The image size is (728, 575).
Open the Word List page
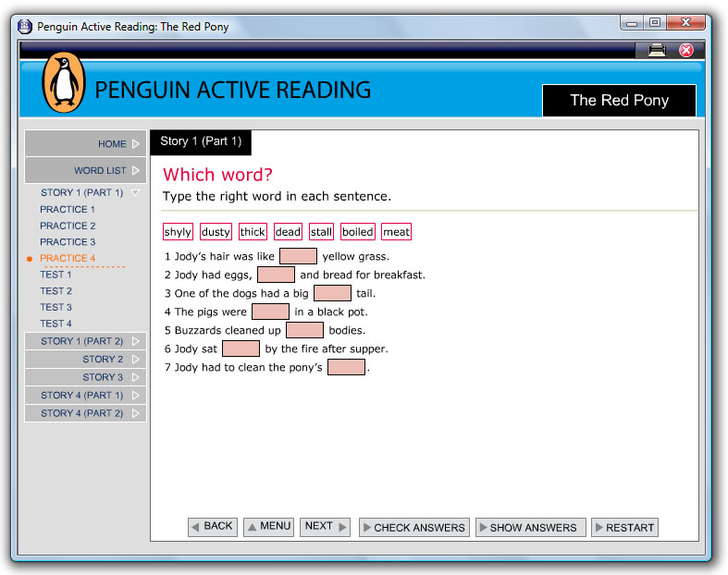[85, 170]
